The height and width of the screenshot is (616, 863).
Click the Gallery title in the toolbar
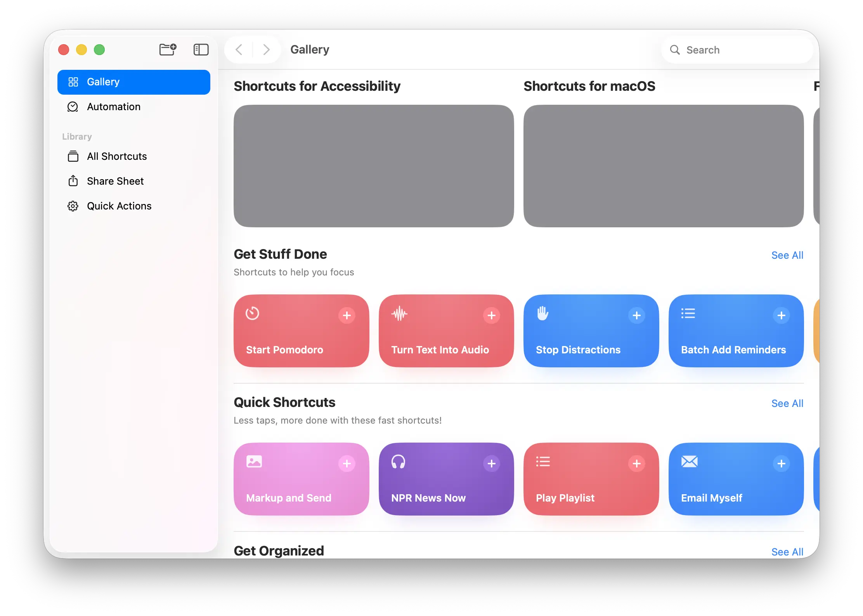point(310,50)
